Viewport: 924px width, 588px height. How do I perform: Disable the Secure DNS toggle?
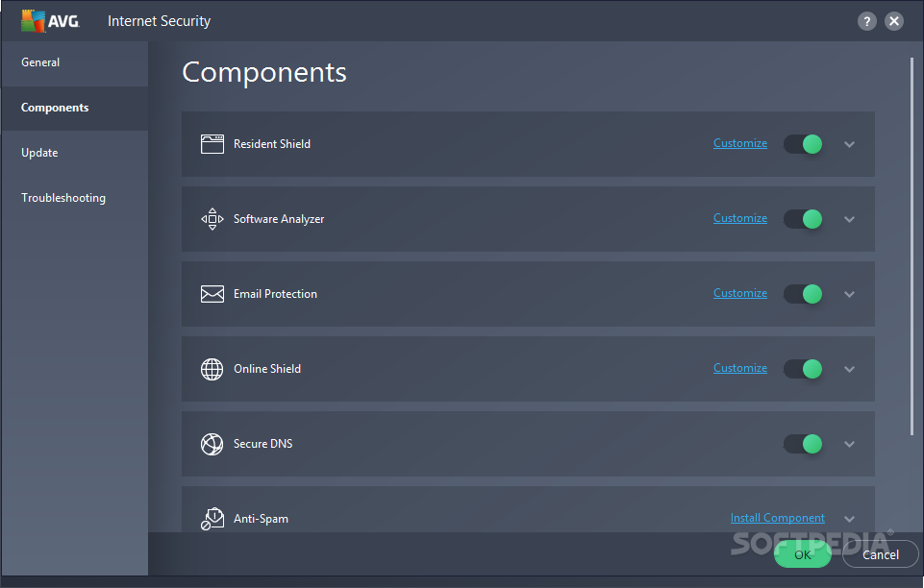click(x=803, y=444)
